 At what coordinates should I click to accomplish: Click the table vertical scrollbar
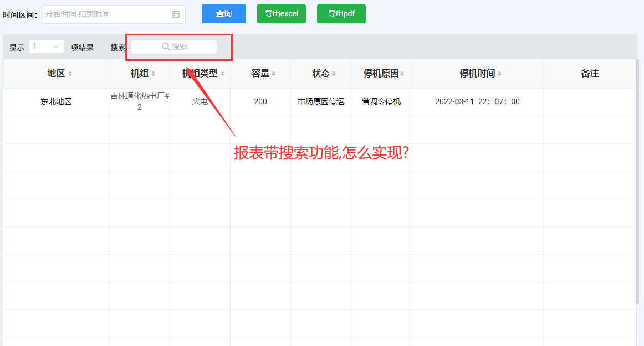637,182
